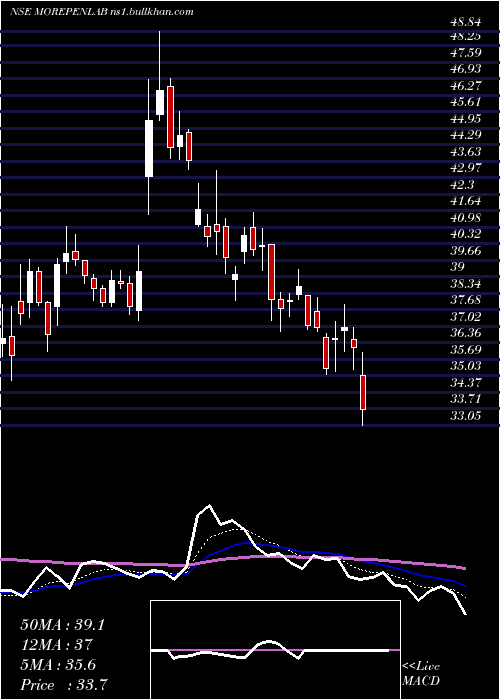Image resolution: width=500 pixels, height=700 pixels.
Task: Select the 35.03 price axis label
Action: tap(464, 366)
